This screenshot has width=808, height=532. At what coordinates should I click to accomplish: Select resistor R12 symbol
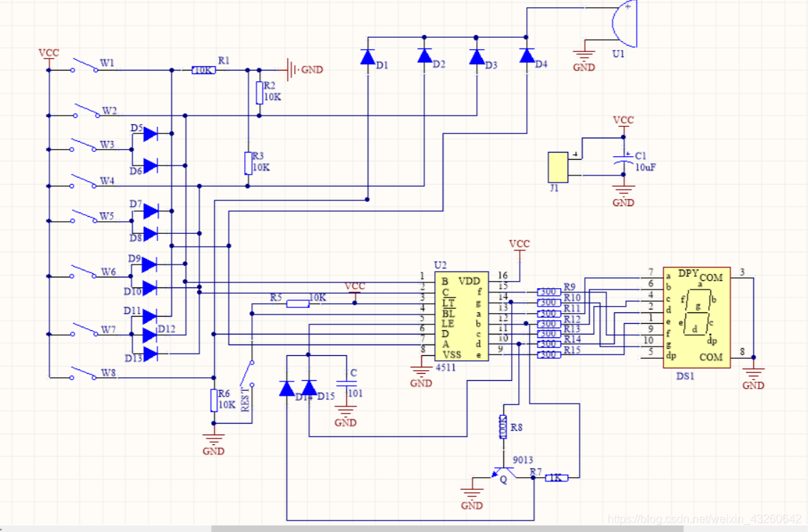tap(549, 324)
